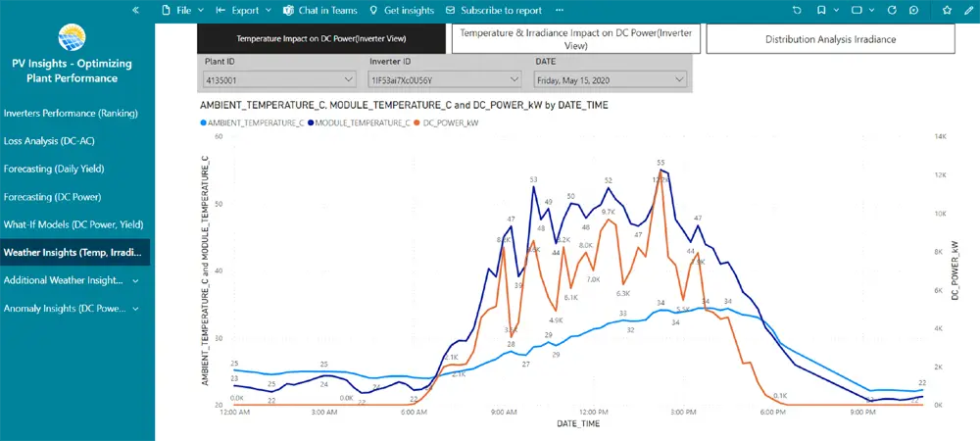Screen dimensions: 980x441
Task: Go to Loss Analysis (DC-AC) page
Action: click(49, 141)
